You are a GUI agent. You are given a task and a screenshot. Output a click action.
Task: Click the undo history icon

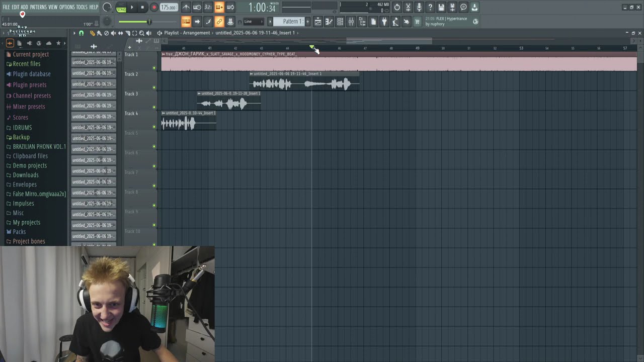tap(397, 7)
